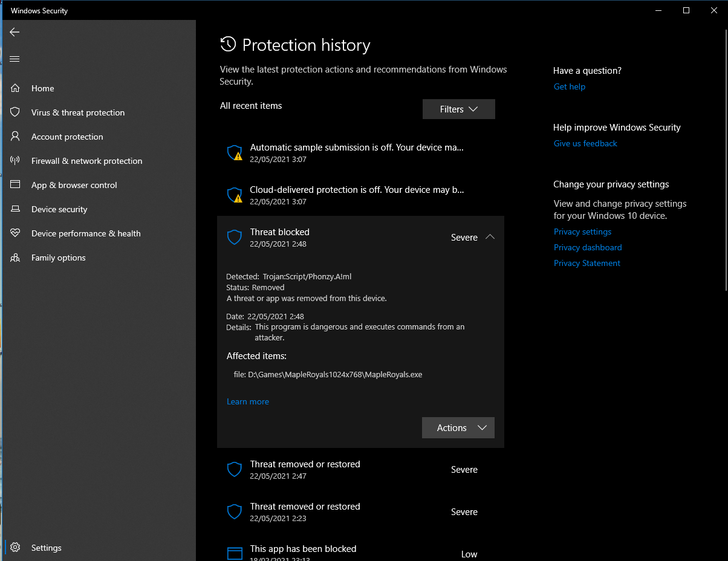Click the Home house icon
The image size is (728, 561).
16,88
